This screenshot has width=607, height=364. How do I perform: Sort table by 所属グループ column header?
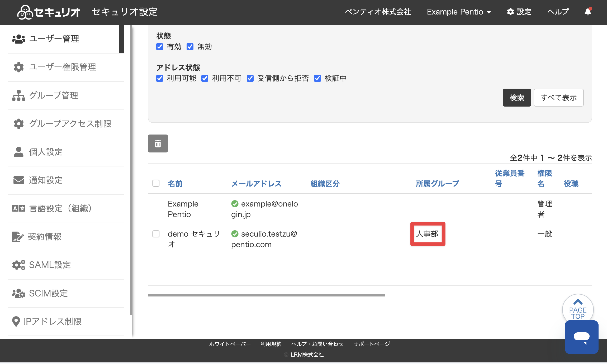[x=437, y=184]
